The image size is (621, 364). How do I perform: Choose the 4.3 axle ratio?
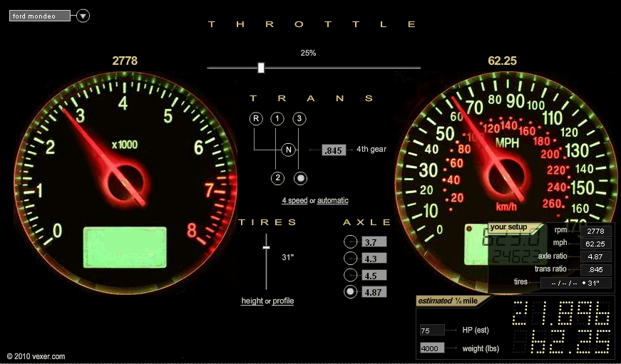[351, 259]
